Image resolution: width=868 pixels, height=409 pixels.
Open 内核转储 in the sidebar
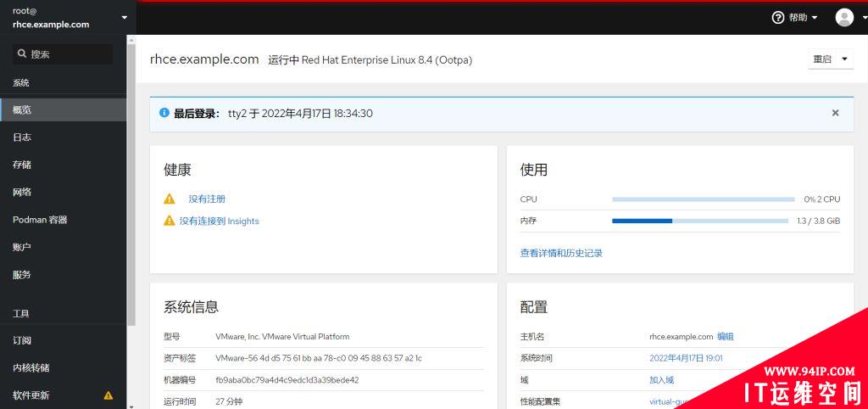point(63,367)
